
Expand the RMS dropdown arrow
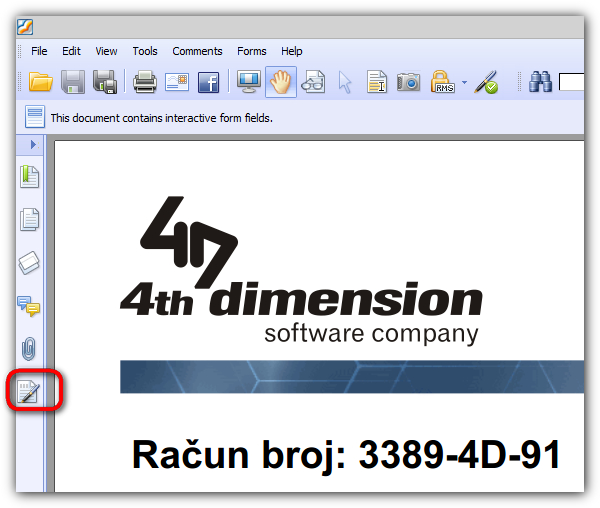tap(464, 82)
